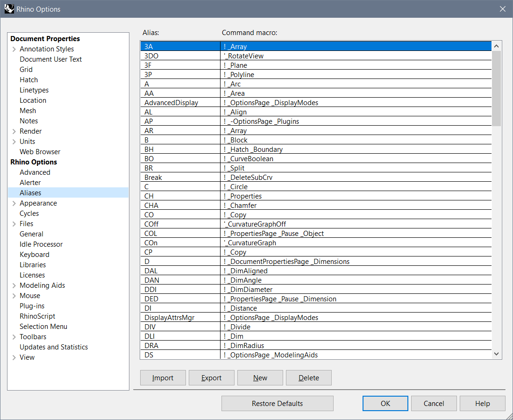Expand the View tree node
Screen dimensions: 513x420
pos(14,357)
